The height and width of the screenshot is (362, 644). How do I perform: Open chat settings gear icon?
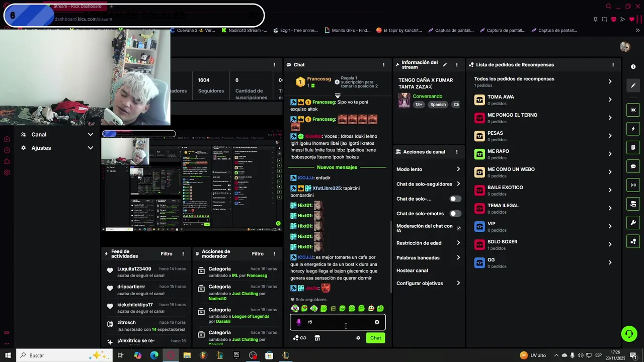click(358, 338)
